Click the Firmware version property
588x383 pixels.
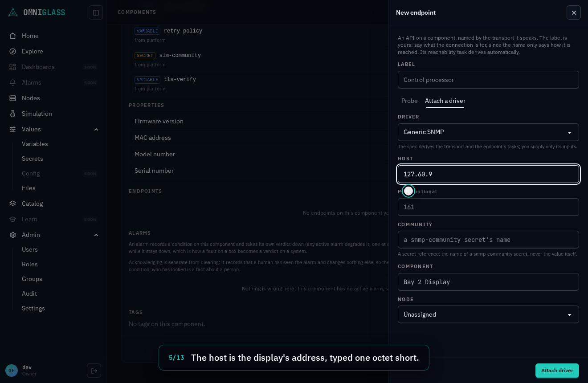(259, 121)
